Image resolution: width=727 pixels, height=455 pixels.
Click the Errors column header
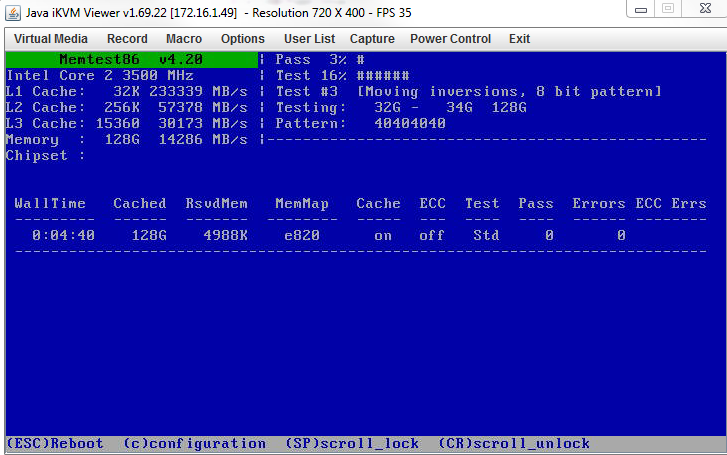(599, 204)
